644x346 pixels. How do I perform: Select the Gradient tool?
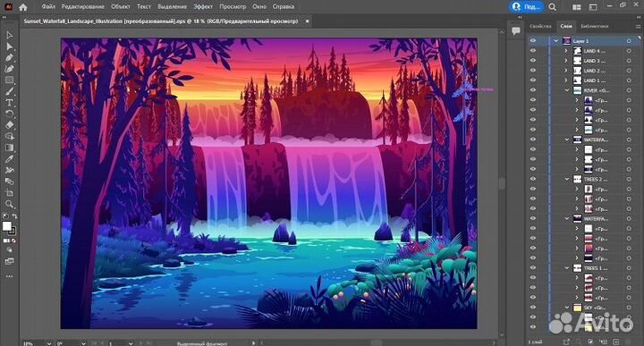(x=10, y=148)
